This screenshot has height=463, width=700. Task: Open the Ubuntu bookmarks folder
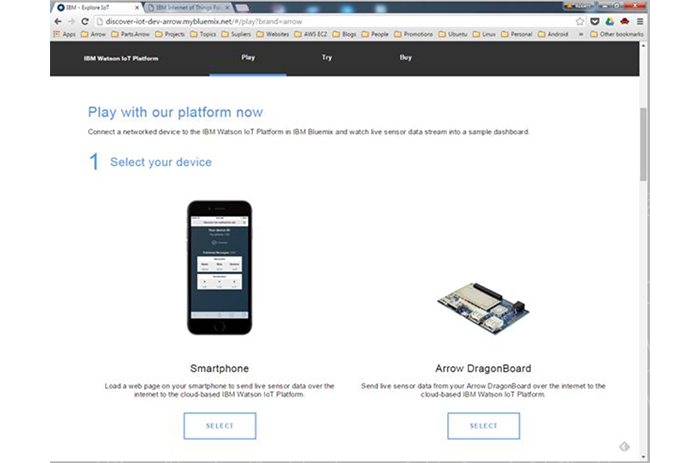coord(453,34)
